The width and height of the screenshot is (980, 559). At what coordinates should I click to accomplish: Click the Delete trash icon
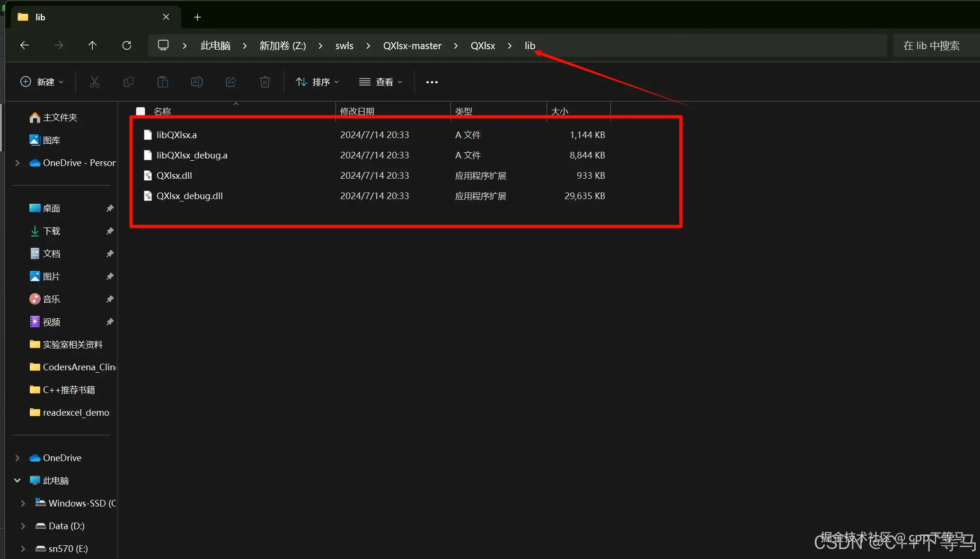(x=265, y=82)
